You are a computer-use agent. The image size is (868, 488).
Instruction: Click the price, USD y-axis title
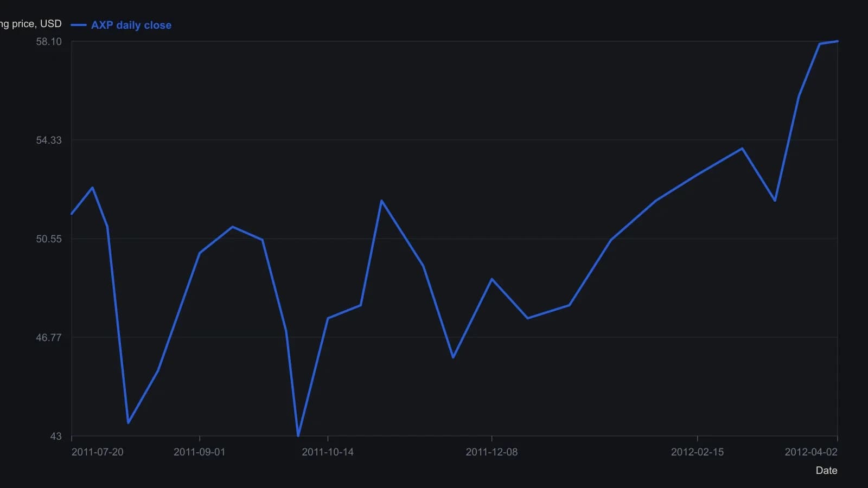tap(31, 24)
